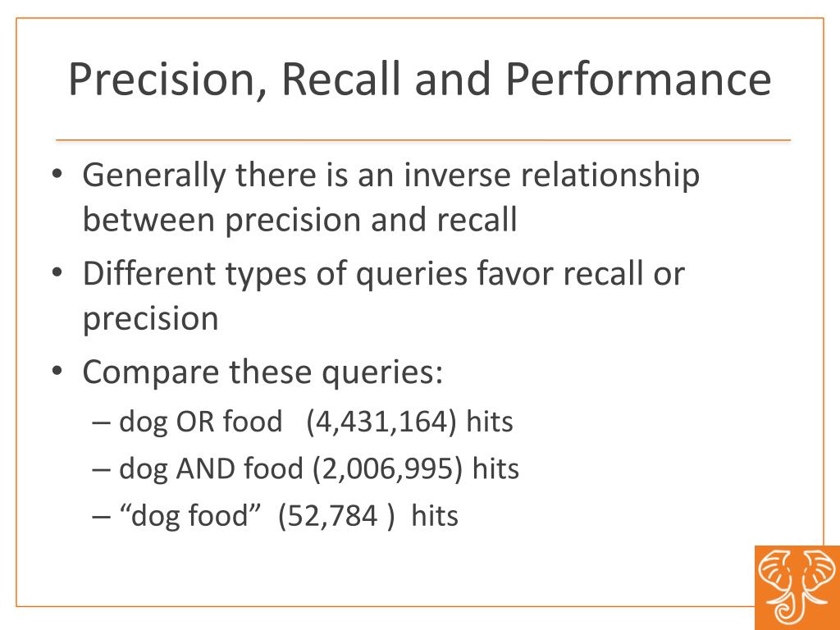Click the number 4,431,164 hit count

381,422
